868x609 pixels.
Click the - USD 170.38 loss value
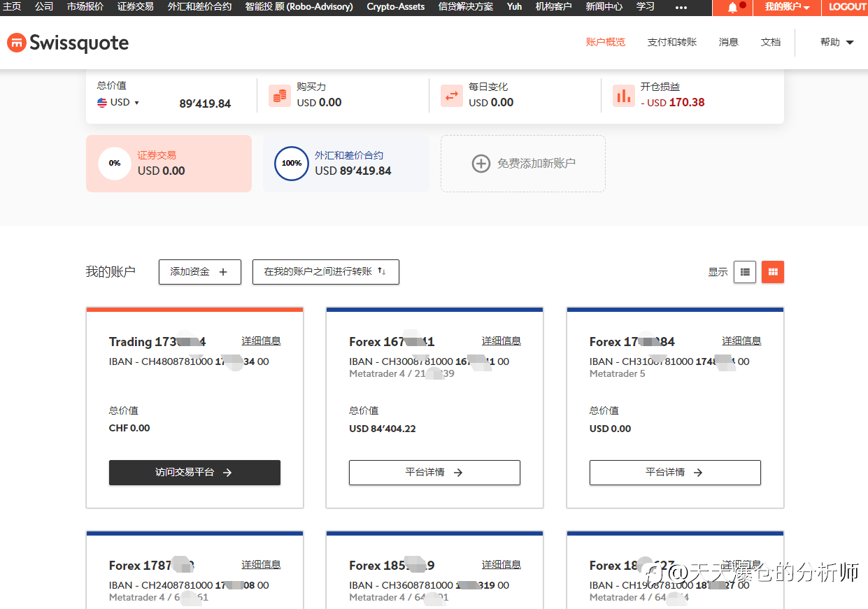click(672, 103)
